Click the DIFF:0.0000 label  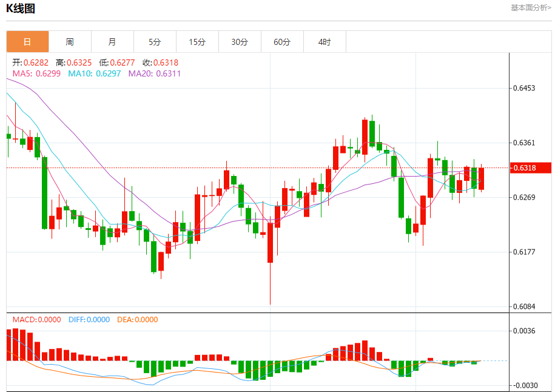(89, 320)
